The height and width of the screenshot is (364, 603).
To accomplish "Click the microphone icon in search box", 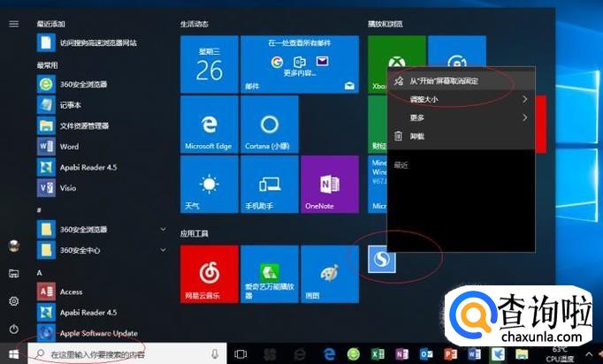I will (x=215, y=354).
